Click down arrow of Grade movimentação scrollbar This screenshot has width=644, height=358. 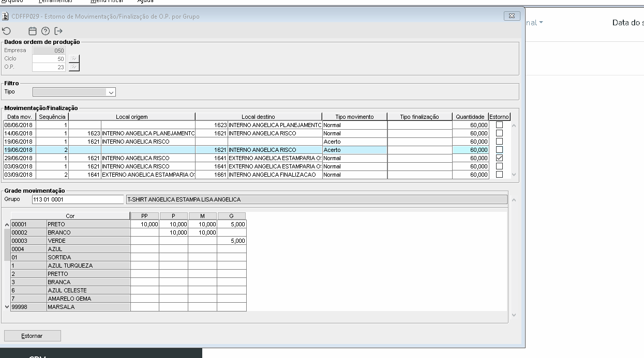pyautogui.click(x=514, y=315)
